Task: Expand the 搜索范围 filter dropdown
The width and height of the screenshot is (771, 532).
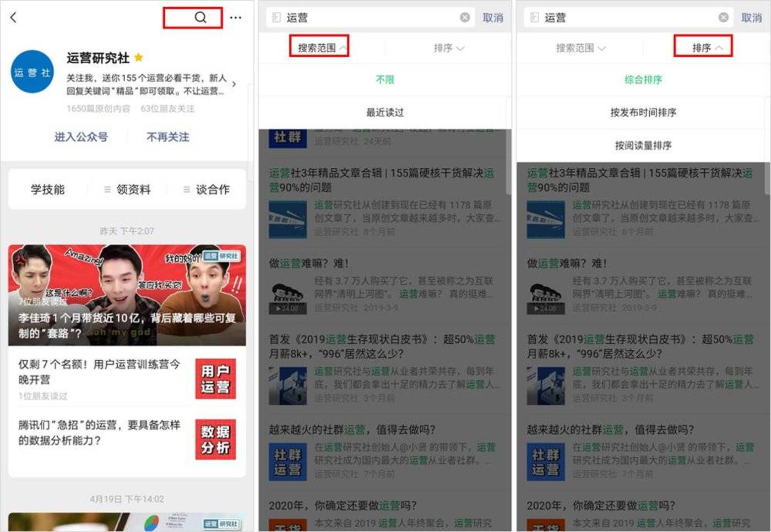Action: pos(319,47)
